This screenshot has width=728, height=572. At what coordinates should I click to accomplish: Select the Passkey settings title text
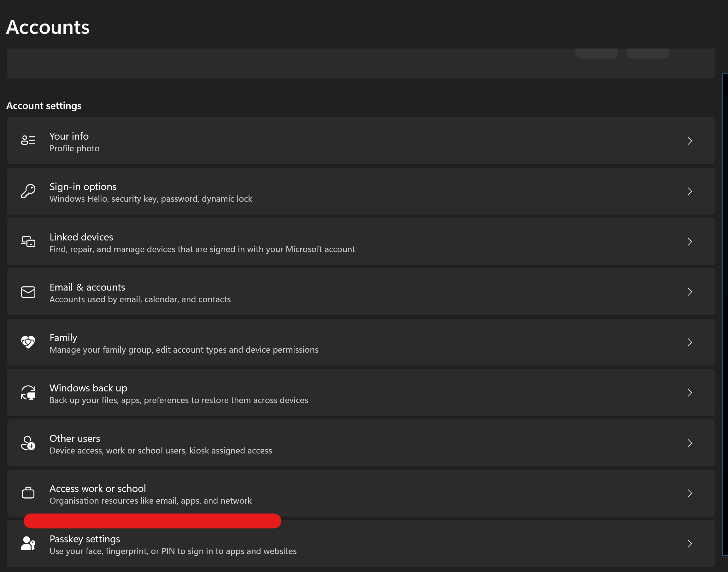coord(85,539)
